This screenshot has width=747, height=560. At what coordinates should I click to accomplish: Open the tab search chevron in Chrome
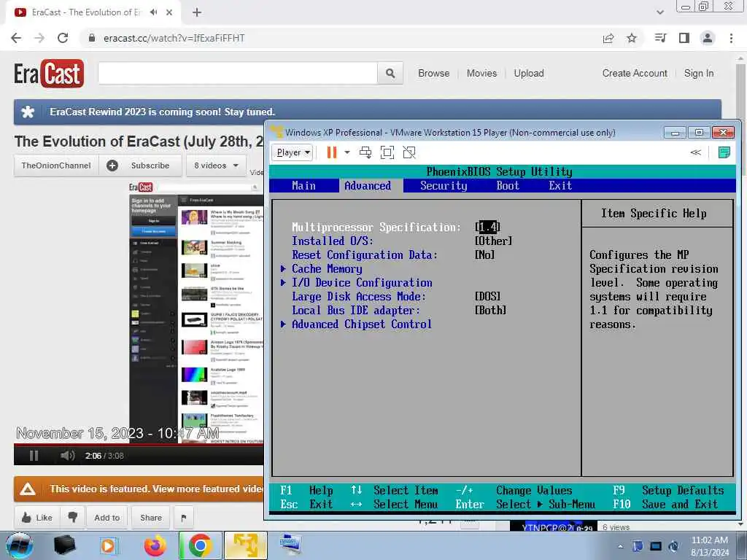point(660,12)
